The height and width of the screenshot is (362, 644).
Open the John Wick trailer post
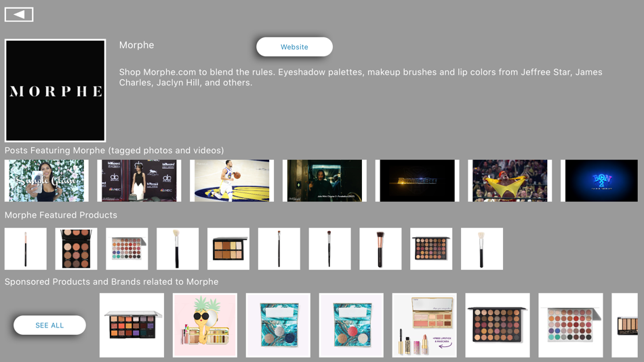325,181
